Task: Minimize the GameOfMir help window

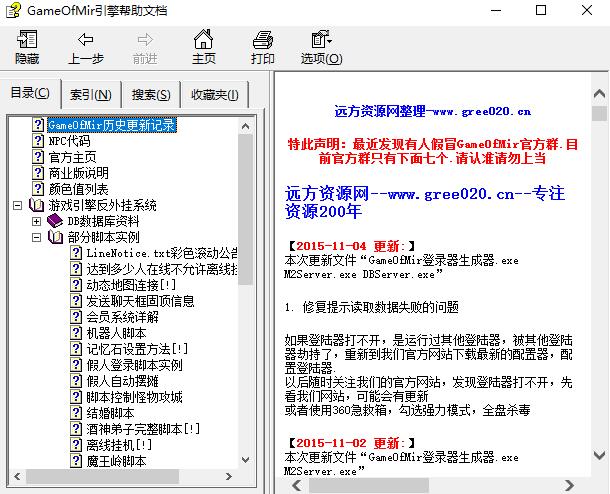Action: (496, 11)
